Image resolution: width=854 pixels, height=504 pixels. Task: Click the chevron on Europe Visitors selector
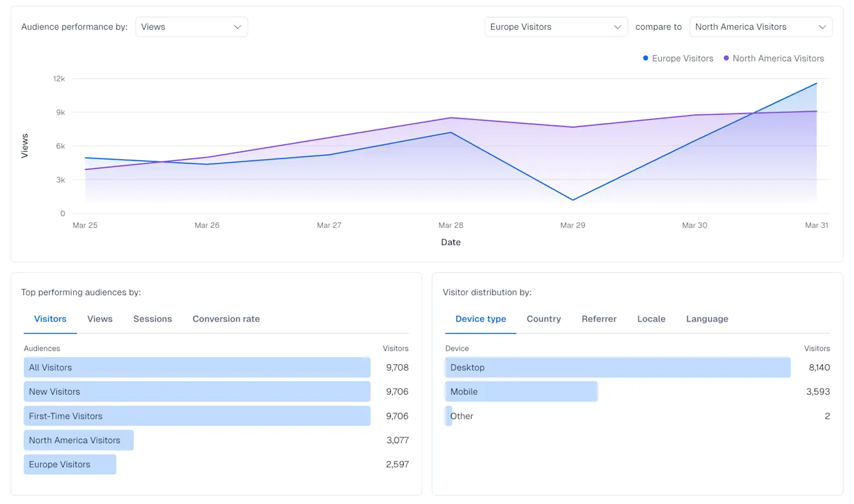[x=619, y=27]
